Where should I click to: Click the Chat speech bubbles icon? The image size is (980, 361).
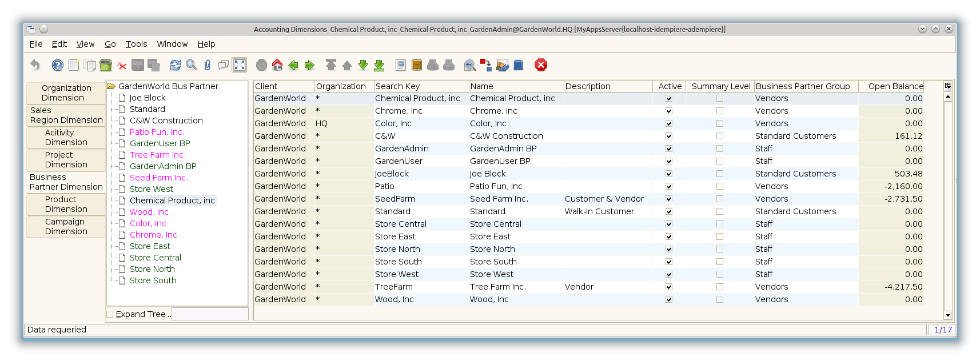[x=224, y=65]
